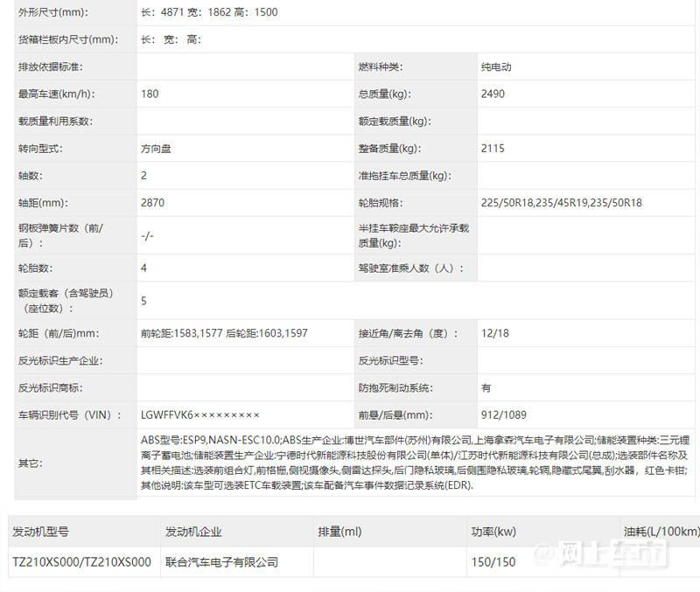Click the 反光标识型号 label

click(390, 360)
